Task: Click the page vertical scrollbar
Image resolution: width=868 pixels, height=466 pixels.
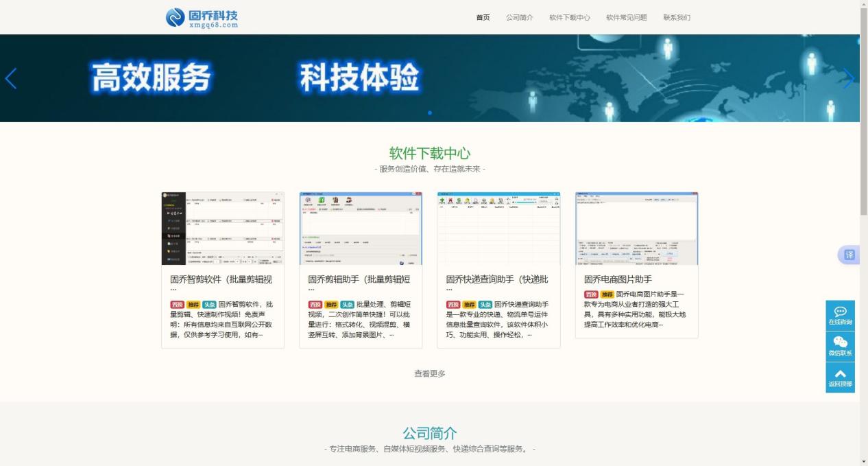Action: click(864, 233)
